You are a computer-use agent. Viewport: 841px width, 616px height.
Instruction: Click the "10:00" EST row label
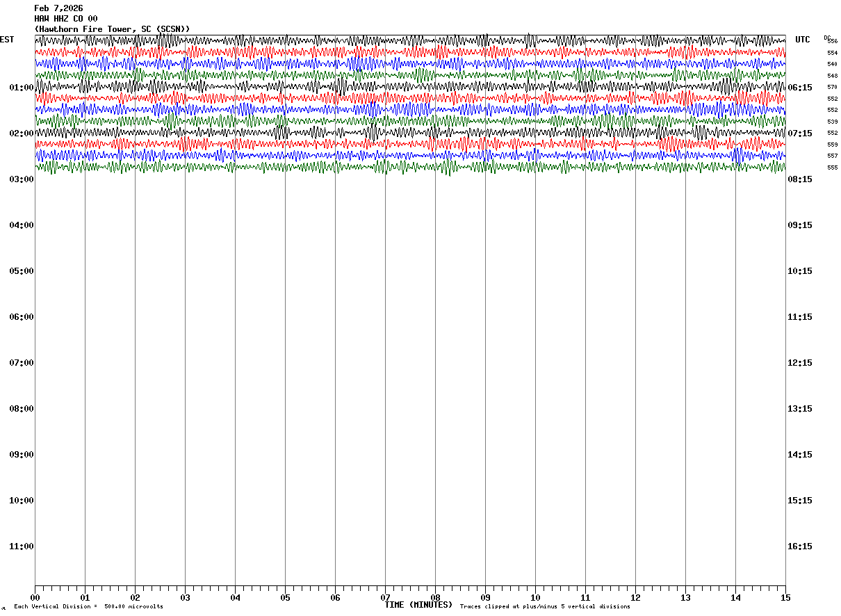(x=22, y=501)
